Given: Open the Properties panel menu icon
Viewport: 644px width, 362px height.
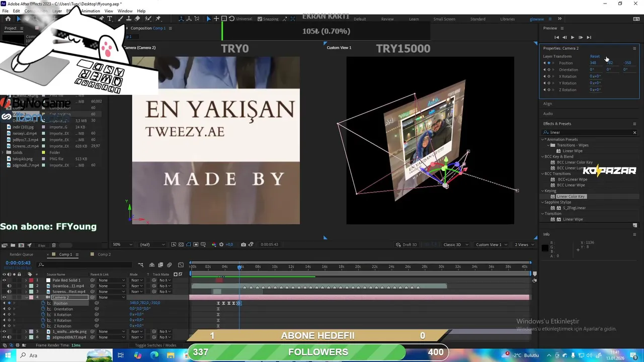Looking at the screenshot, I should [x=634, y=48].
